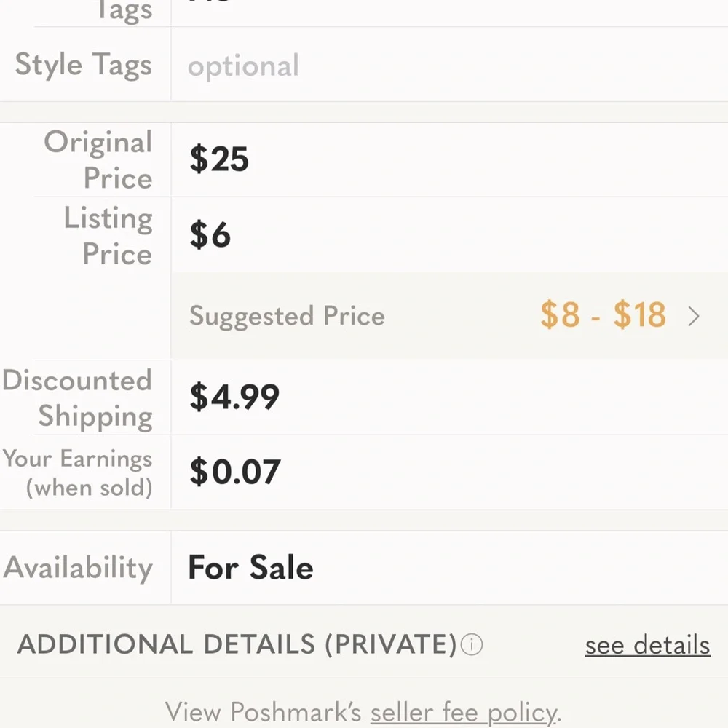Tap the Additional Details (Private) heading
Image resolution: width=728 pixels, height=728 pixels.
237,644
